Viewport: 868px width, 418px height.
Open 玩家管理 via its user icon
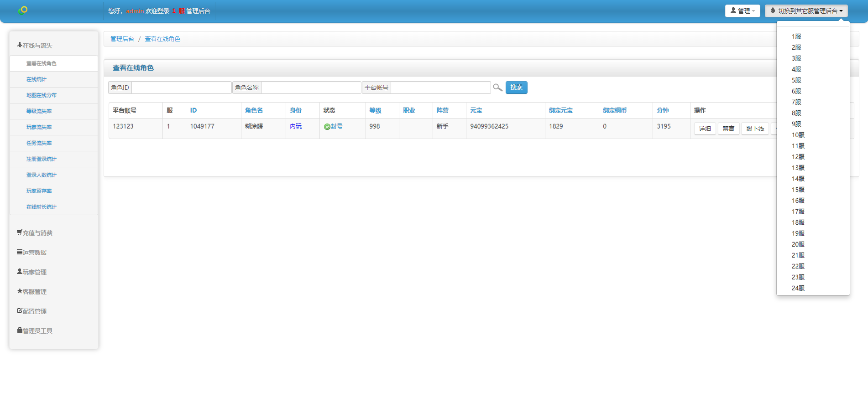pos(20,272)
